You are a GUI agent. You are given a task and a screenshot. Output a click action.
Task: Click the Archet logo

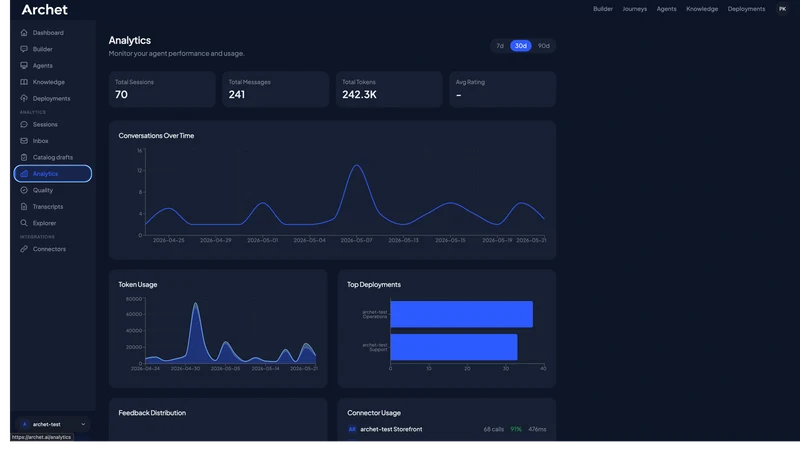tap(44, 9)
